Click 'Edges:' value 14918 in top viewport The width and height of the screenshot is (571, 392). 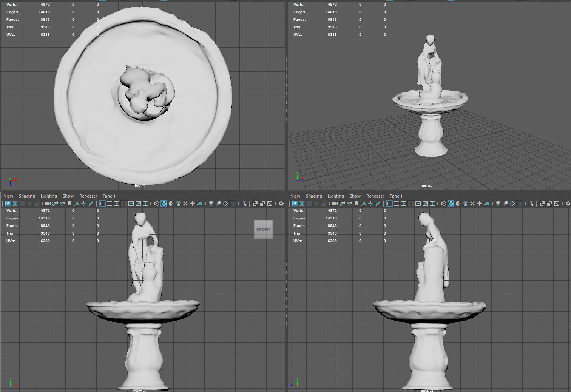point(44,12)
